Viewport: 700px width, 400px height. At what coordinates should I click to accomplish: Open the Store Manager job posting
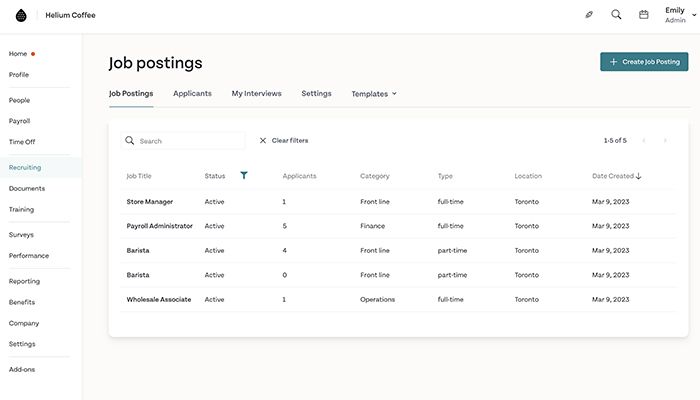click(x=150, y=201)
